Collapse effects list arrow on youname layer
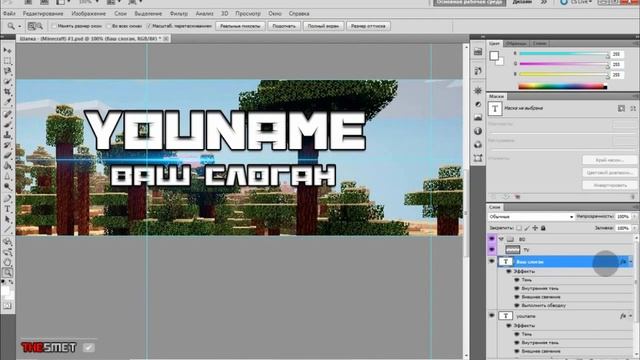 631,316
